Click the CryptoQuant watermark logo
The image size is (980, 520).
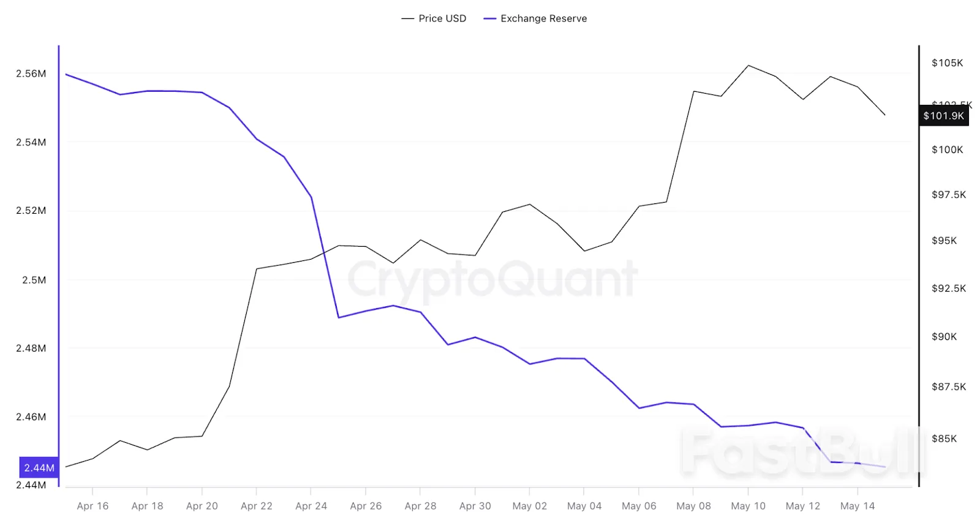click(x=493, y=279)
